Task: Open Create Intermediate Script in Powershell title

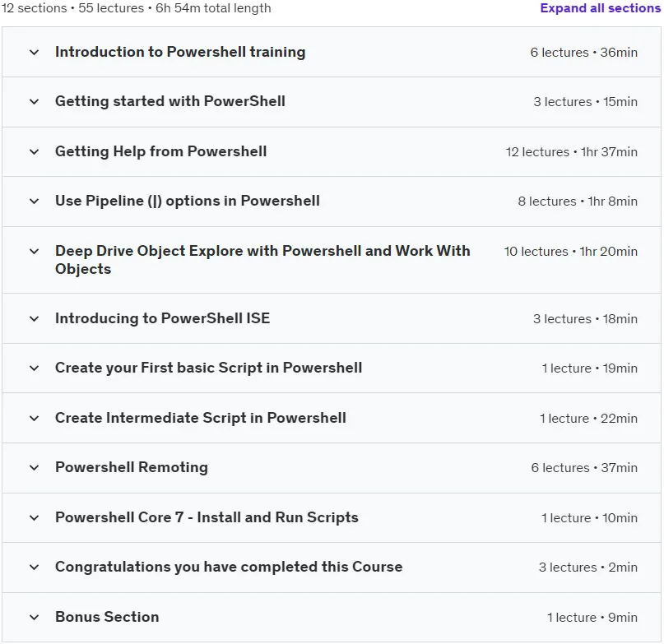Action: click(200, 418)
